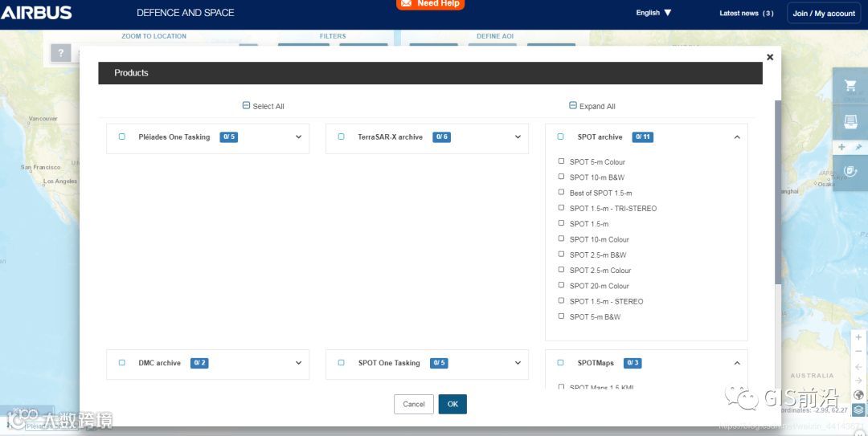Enable SPOT 1.5-m product checkbox
This screenshot has height=436, width=868.
[561, 223]
